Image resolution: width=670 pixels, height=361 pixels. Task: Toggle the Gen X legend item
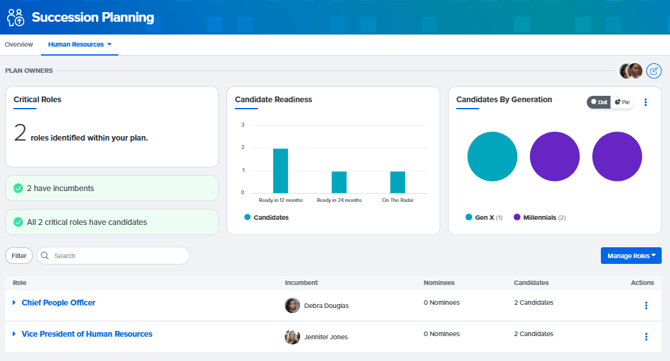(x=484, y=217)
